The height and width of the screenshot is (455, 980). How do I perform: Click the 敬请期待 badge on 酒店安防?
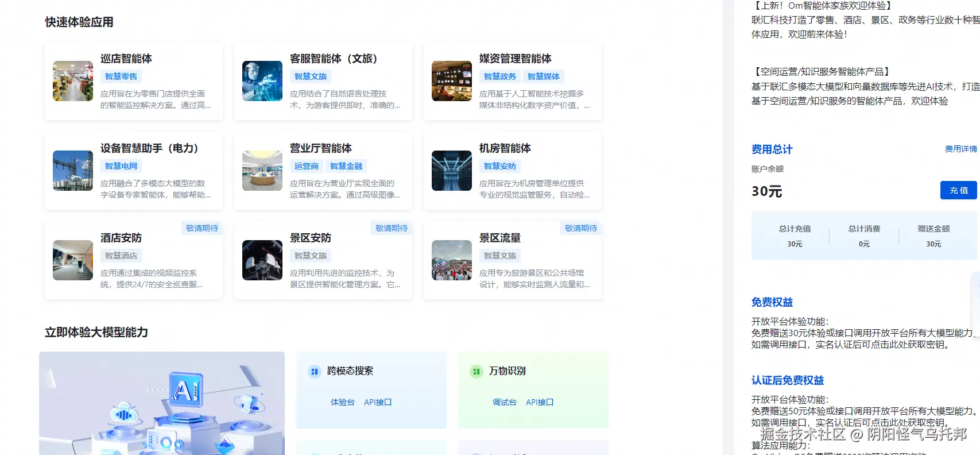click(202, 228)
